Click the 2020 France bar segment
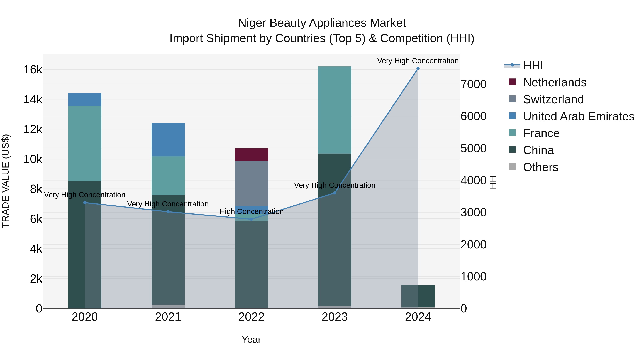This screenshot has width=644, height=362. [x=85, y=143]
